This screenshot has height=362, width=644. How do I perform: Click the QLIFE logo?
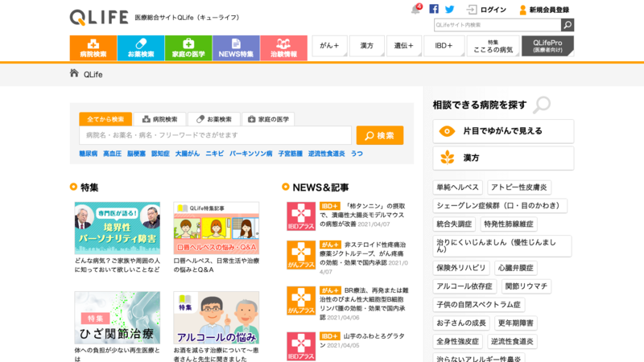[99, 17]
